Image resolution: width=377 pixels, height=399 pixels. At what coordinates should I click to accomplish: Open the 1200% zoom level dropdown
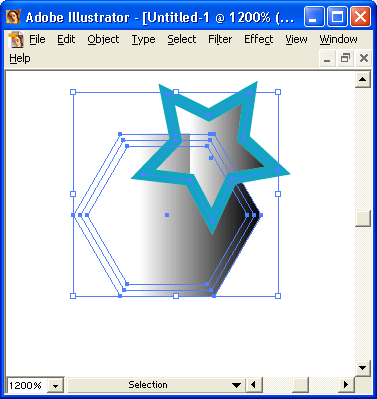click(x=55, y=386)
